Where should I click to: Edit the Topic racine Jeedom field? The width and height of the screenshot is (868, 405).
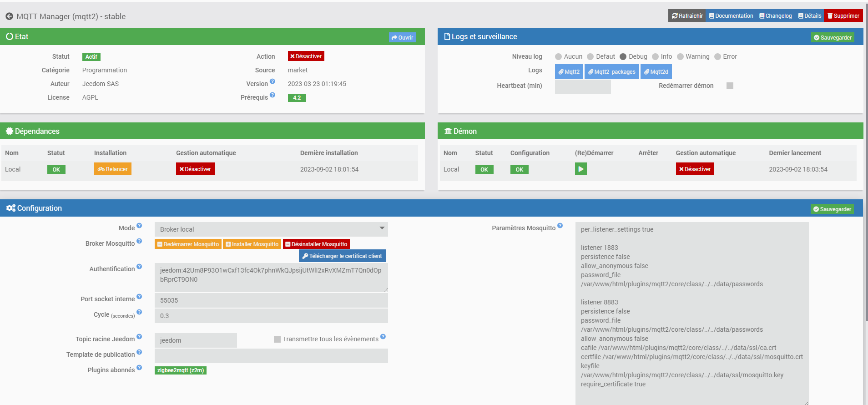pyautogui.click(x=196, y=340)
